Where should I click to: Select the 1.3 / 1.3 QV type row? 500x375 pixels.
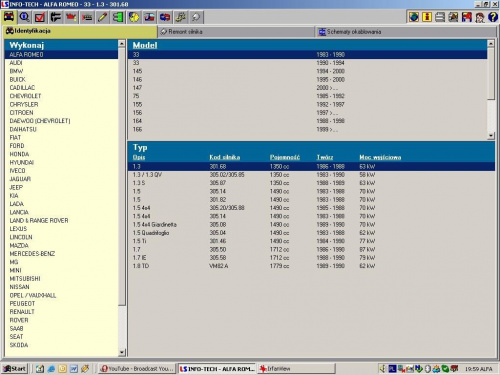tap(311, 175)
